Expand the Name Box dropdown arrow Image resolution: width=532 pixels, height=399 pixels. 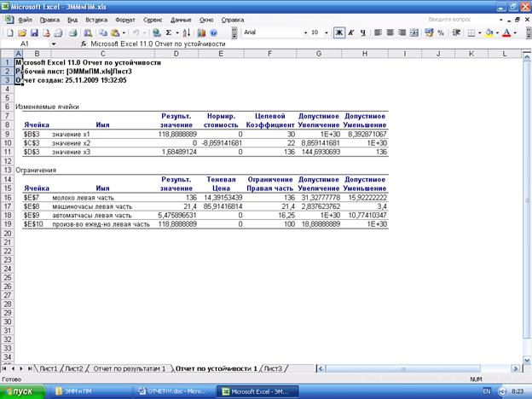click(x=54, y=43)
